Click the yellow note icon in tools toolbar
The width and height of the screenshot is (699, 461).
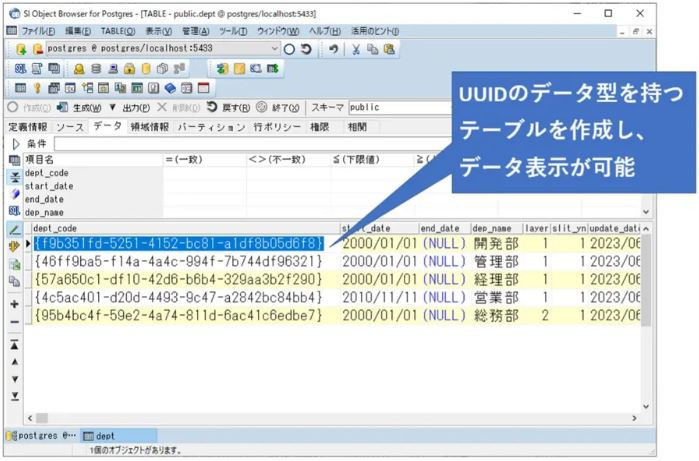[239, 69]
